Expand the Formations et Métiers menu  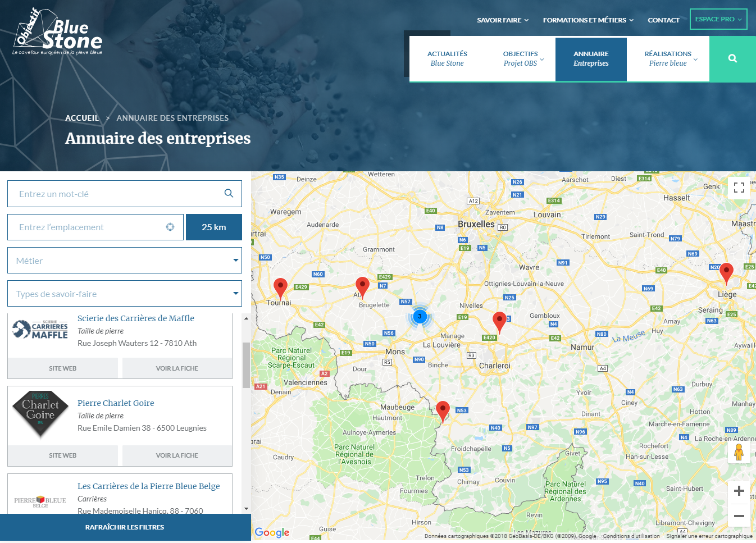point(588,20)
